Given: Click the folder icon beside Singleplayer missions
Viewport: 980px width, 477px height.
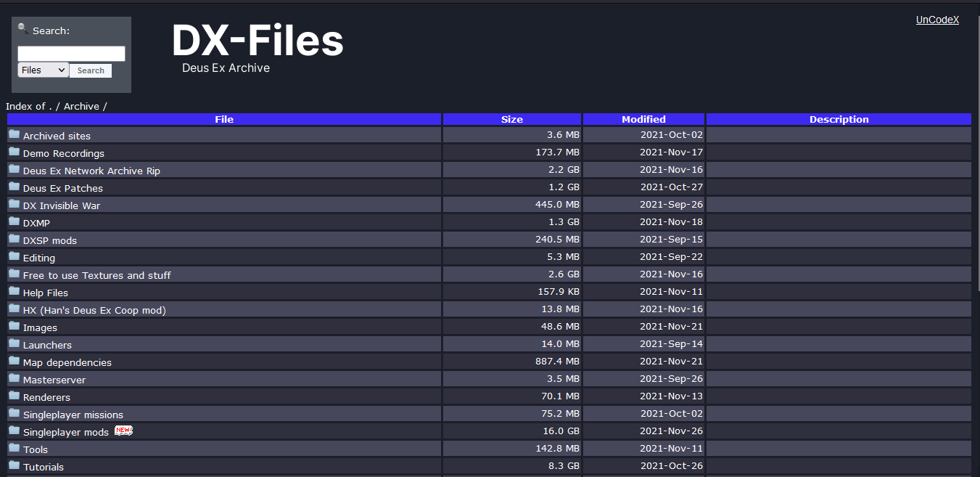Looking at the screenshot, I should click(x=15, y=413).
